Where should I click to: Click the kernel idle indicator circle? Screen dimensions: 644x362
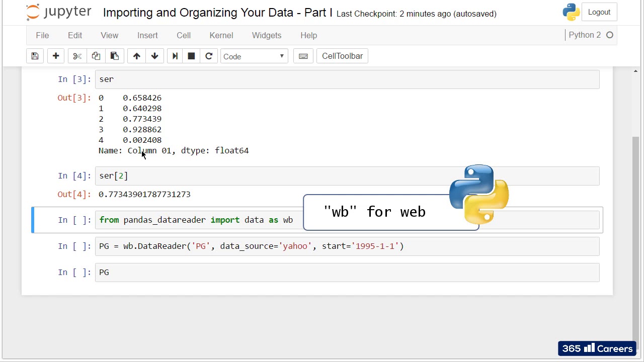tap(610, 35)
